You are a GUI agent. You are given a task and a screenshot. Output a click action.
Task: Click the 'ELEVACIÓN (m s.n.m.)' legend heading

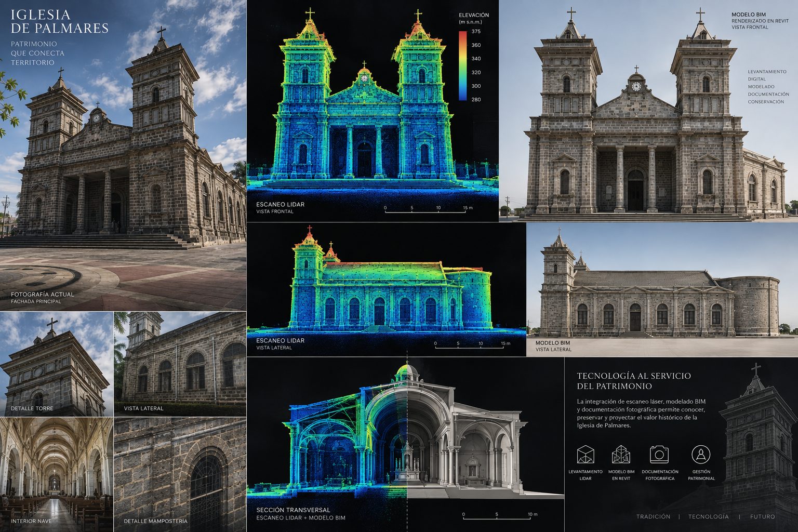474,18
